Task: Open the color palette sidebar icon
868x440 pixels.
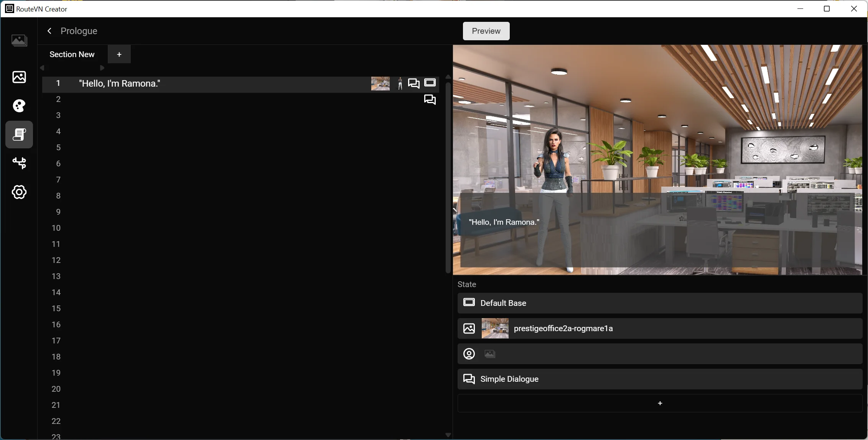Action: [x=19, y=106]
